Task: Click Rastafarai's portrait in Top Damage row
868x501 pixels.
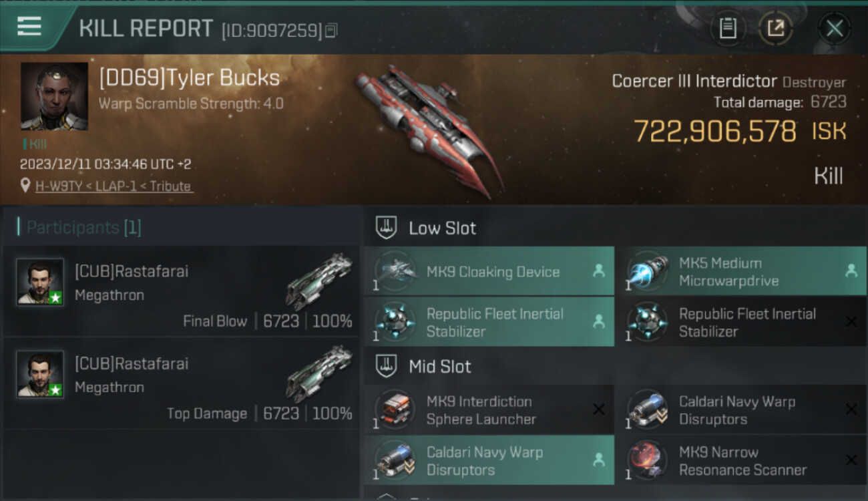Action: point(40,374)
